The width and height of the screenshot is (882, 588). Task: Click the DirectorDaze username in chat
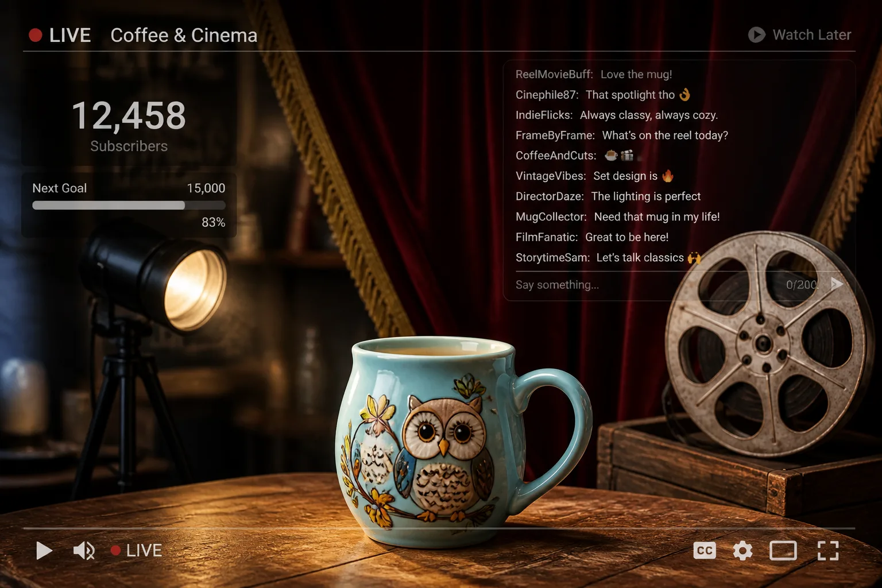click(550, 196)
